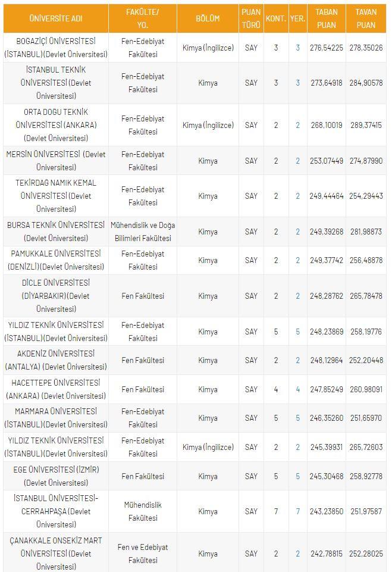This screenshot has height=572, width=392.
Task: Open the YER. link for İstanbul Teknik Üniversitesi
Action: coord(298,83)
